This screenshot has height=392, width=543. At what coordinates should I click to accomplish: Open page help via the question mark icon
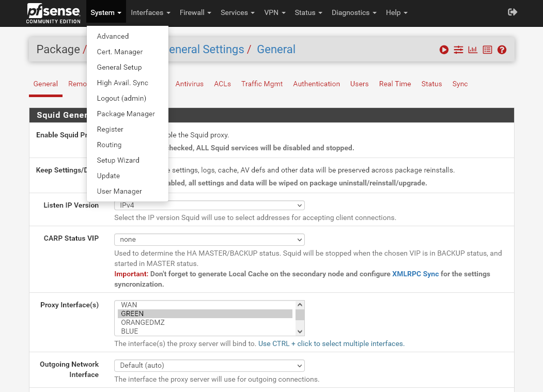(x=502, y=50)
